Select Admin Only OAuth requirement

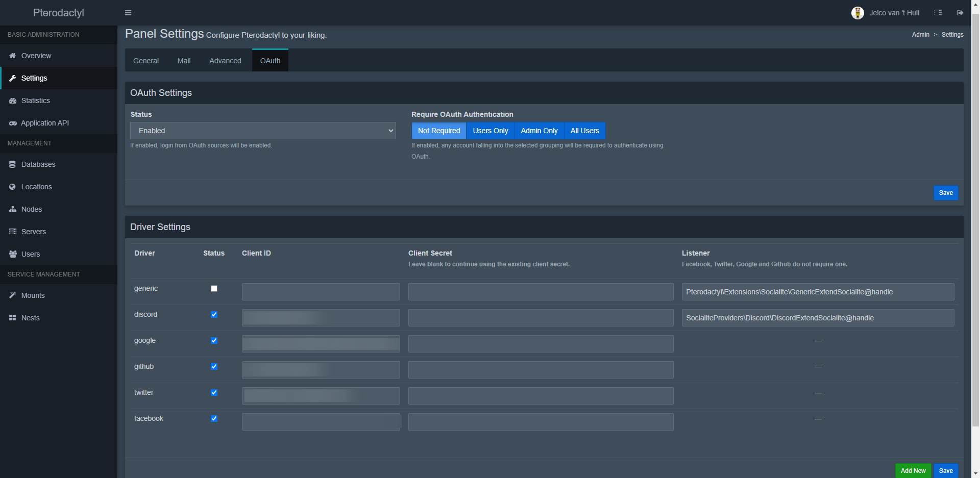[x=539, y=131]
